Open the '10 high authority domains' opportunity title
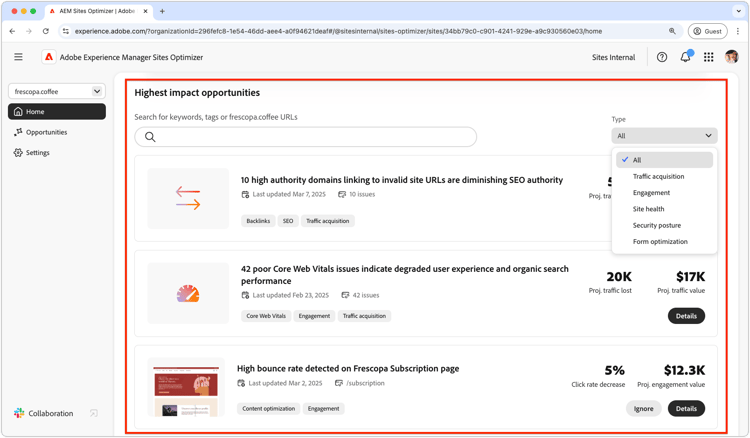Viewport: 750px width, 438px height. (402, 180)
